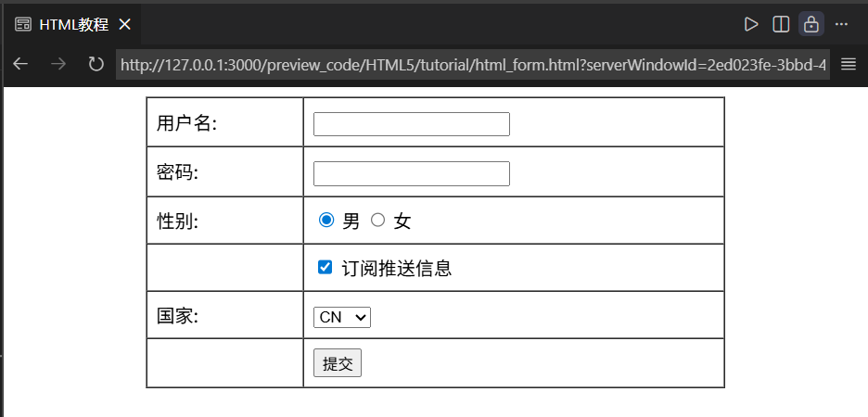The width and height of the screenshot is (868, 417).
Task: Open the more actions ellipsis menu
Action: click(841, 24)
